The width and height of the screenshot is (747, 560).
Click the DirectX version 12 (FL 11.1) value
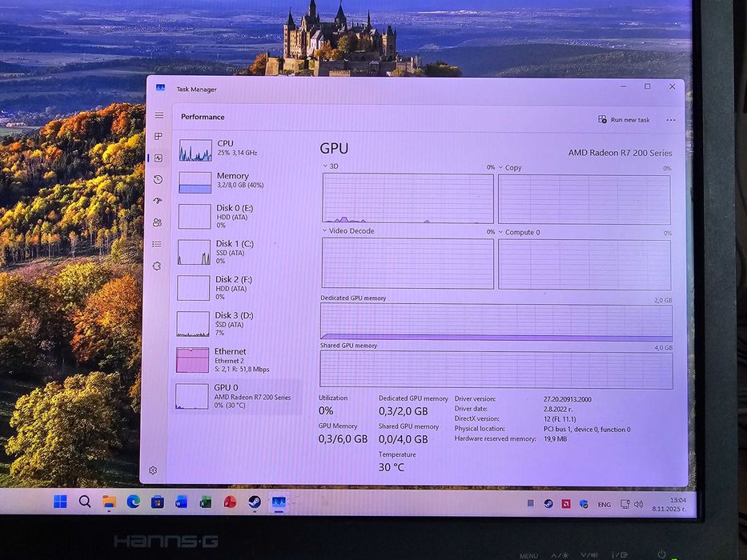point(560,419)
